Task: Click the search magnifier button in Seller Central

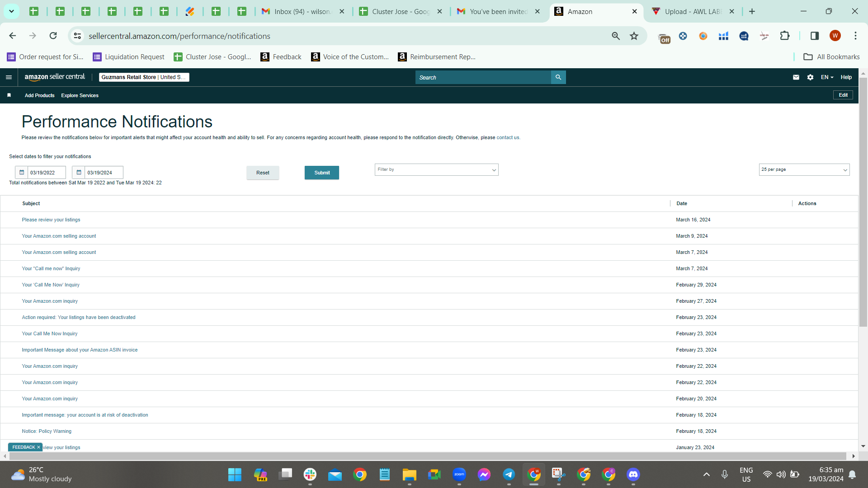Action: click(x=558, y=77)
